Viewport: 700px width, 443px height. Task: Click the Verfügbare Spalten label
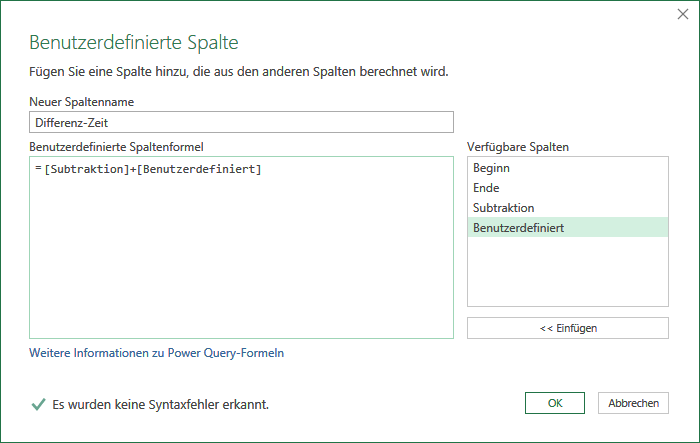(518, 147)
